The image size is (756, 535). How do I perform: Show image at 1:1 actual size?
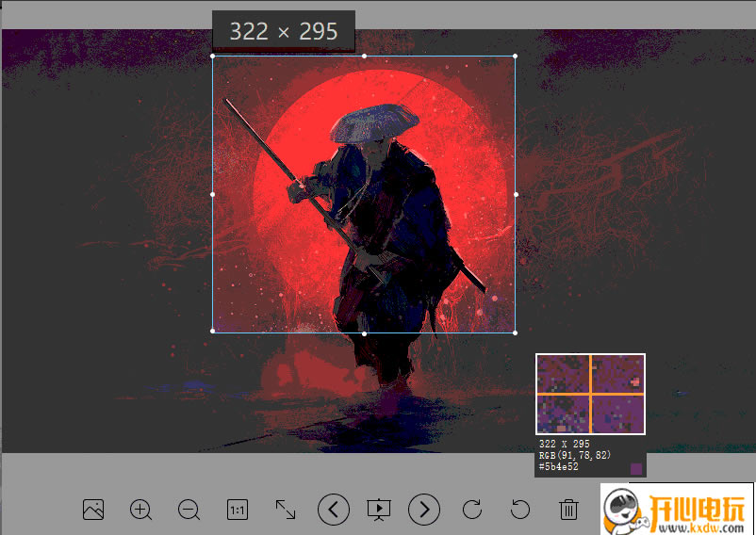click(238, 510)
